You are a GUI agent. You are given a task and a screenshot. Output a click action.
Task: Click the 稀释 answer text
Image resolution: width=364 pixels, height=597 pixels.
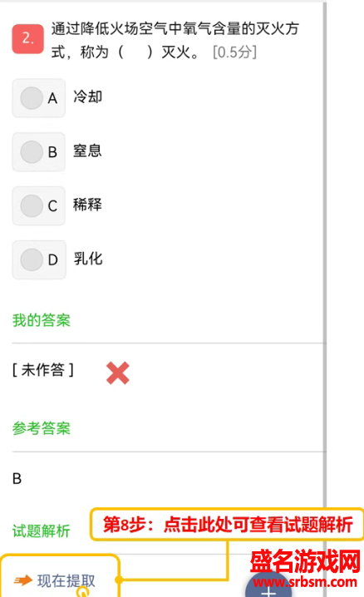[x=87, y=205]
